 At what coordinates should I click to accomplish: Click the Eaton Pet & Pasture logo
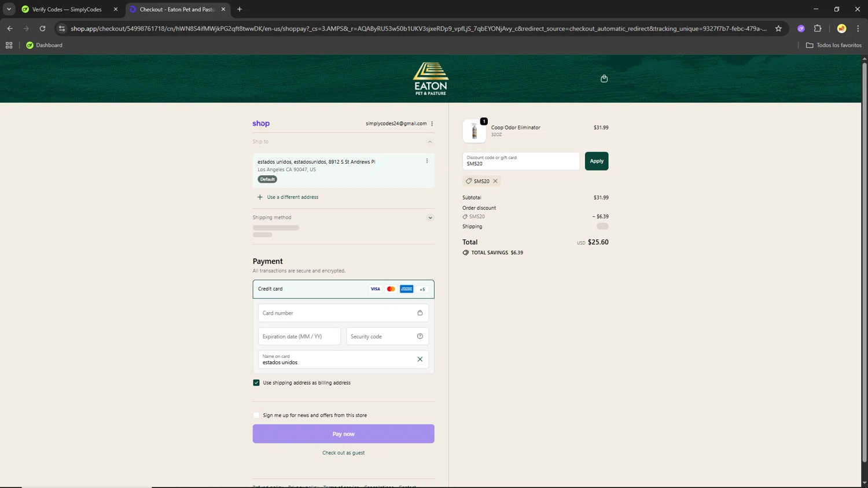[431, 79]
